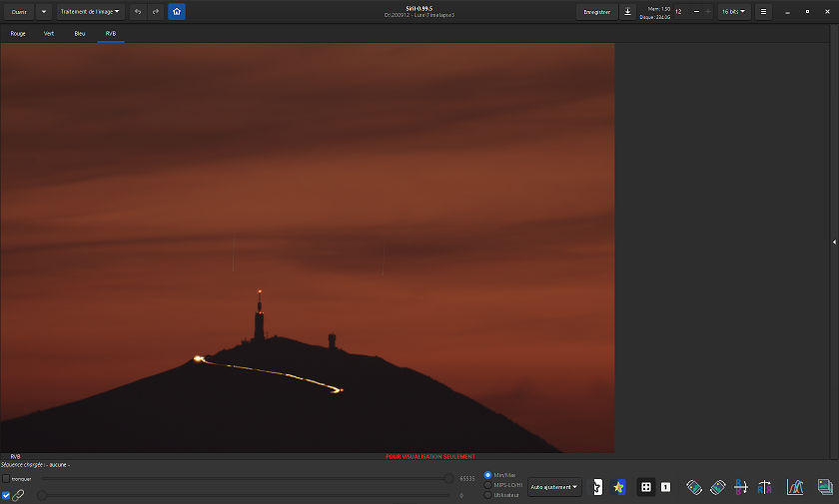Select the Utilisateur radio option
The width and height of the screenshot is (839, 504).
coord(487,495)
